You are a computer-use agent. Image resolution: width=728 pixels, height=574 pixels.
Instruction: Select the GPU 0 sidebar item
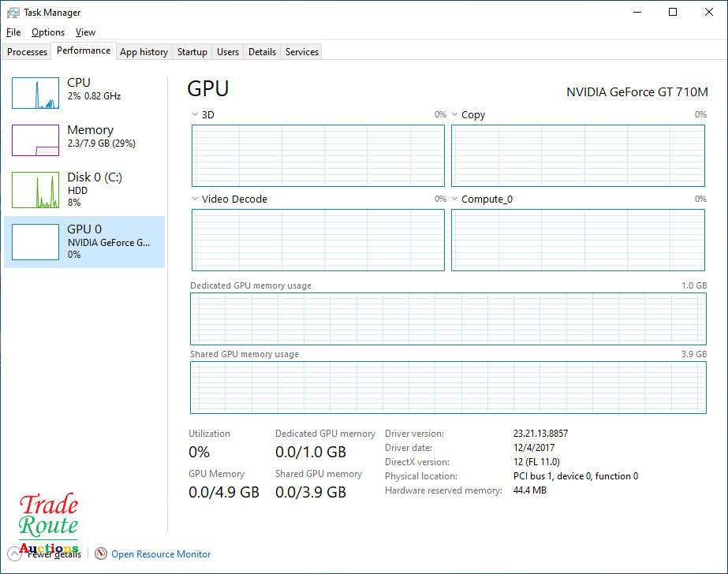(84, 241)
